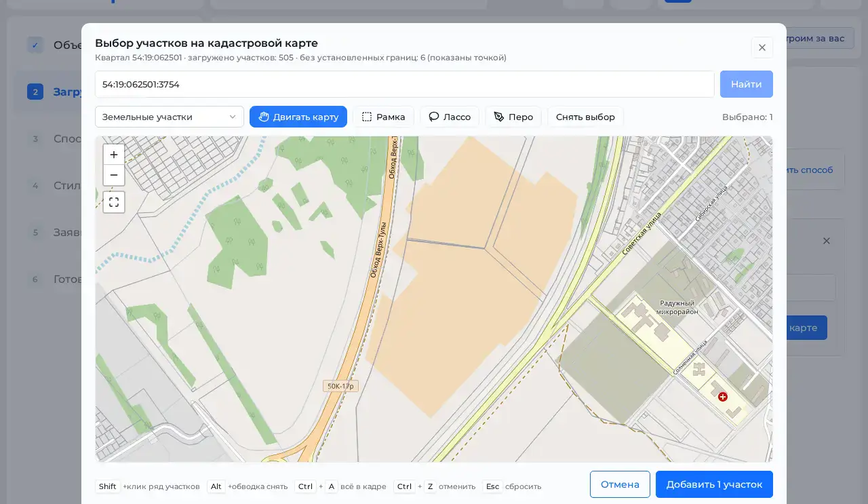
Task: Click the Esc key hint badge
Action: pyautogui.click(x=492, y=486)
